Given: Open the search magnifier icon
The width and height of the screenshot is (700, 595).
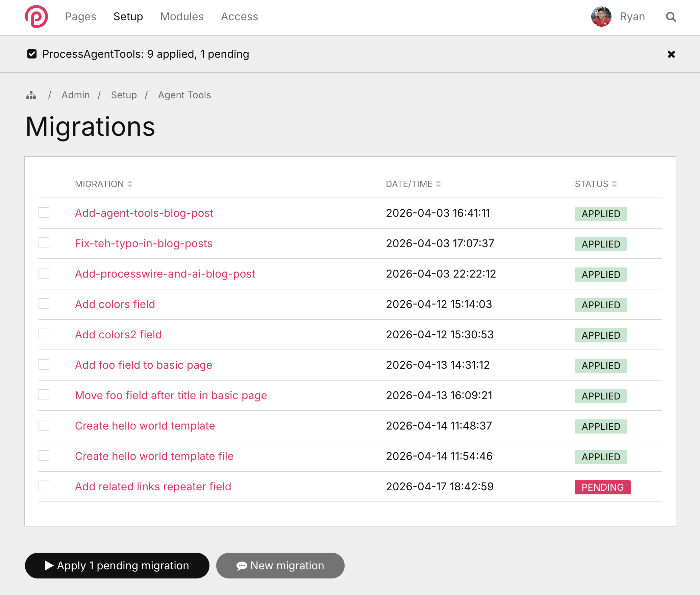Looking at the screenshot, I should (x=671, y=17).
